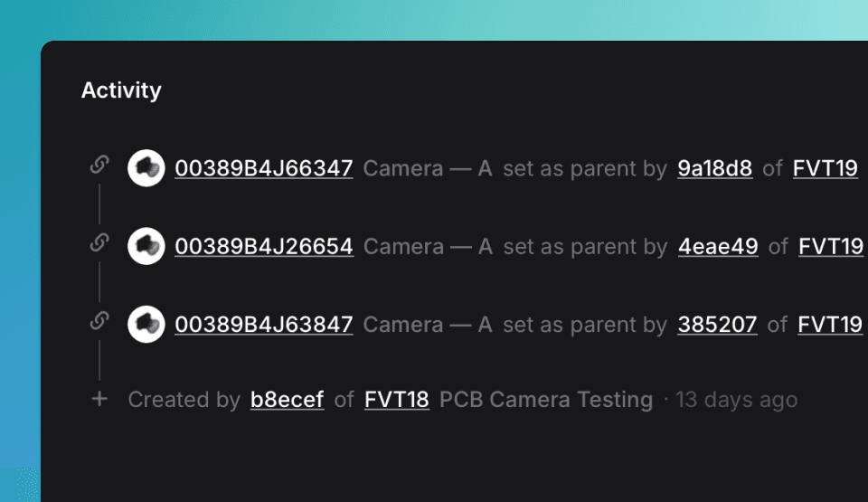868x502 pixels.
Task: Open serial number 00389B4J66347 link
Action: click(x=263, y=168)
